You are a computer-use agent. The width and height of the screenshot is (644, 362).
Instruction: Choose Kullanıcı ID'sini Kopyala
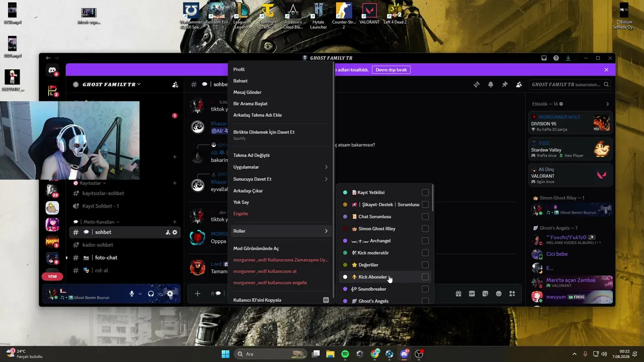280,300
